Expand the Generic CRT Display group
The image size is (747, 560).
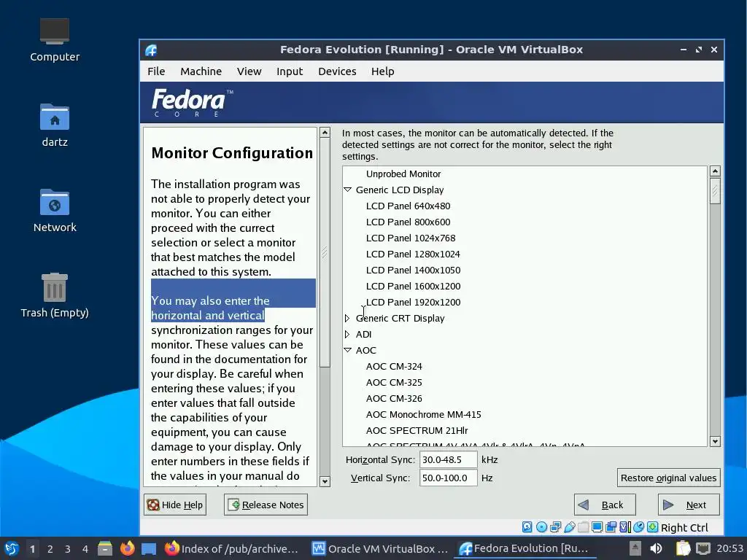tap(347, 318)
